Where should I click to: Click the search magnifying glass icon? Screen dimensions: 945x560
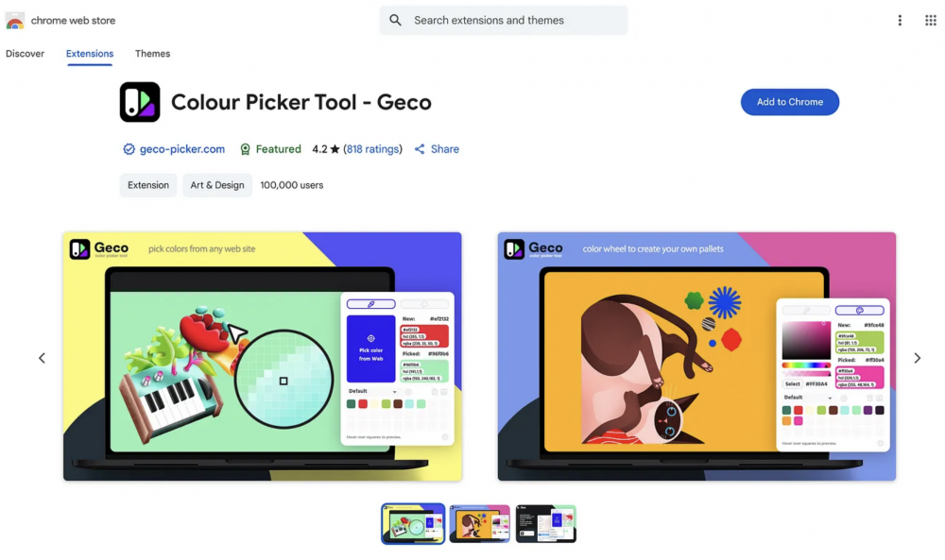[395, 21]
